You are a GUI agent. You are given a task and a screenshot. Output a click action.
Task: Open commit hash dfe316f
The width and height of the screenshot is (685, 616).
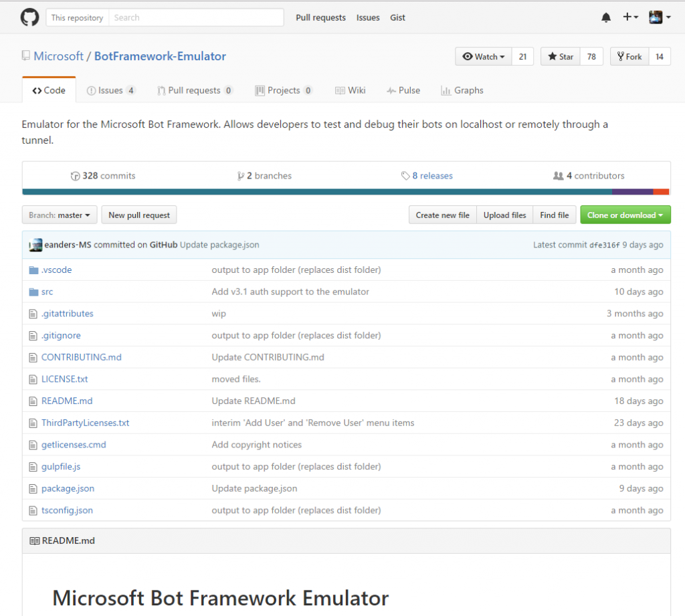[604, 245]
